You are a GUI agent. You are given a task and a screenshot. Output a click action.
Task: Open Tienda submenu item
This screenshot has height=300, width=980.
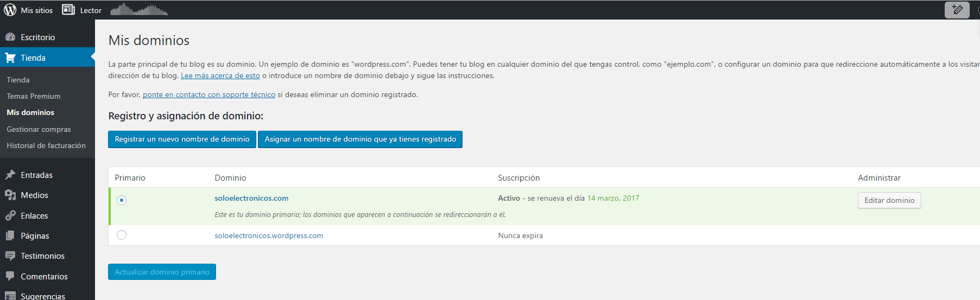click(x=18, y=80)
